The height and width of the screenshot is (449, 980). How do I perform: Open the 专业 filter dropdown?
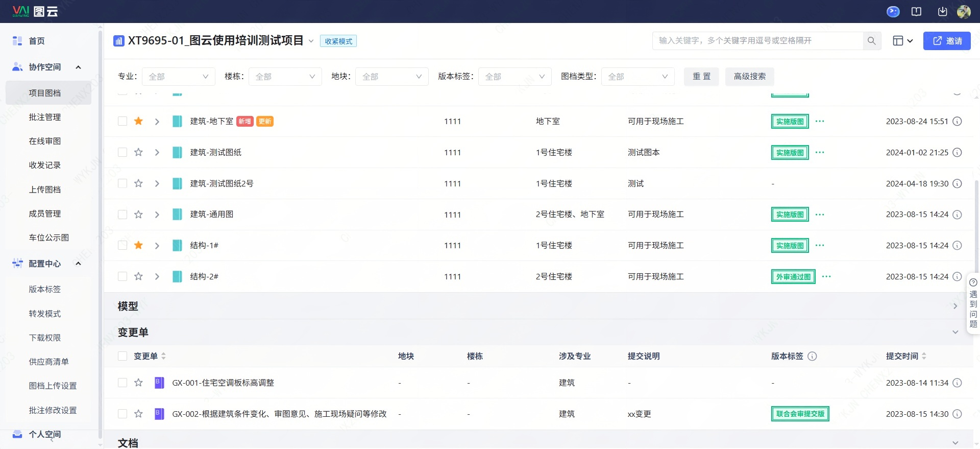pyautogui.click(x=178, y=77)
